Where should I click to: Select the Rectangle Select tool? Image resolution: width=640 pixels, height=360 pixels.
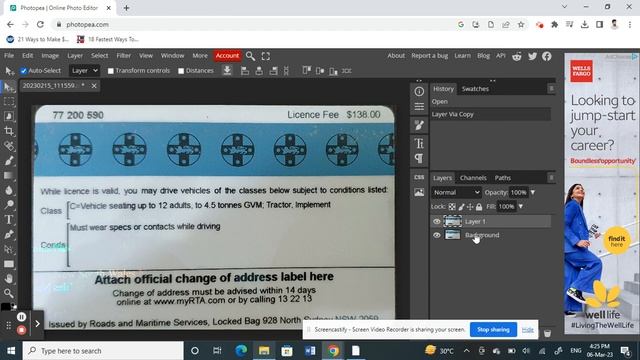tap(9, 102)
